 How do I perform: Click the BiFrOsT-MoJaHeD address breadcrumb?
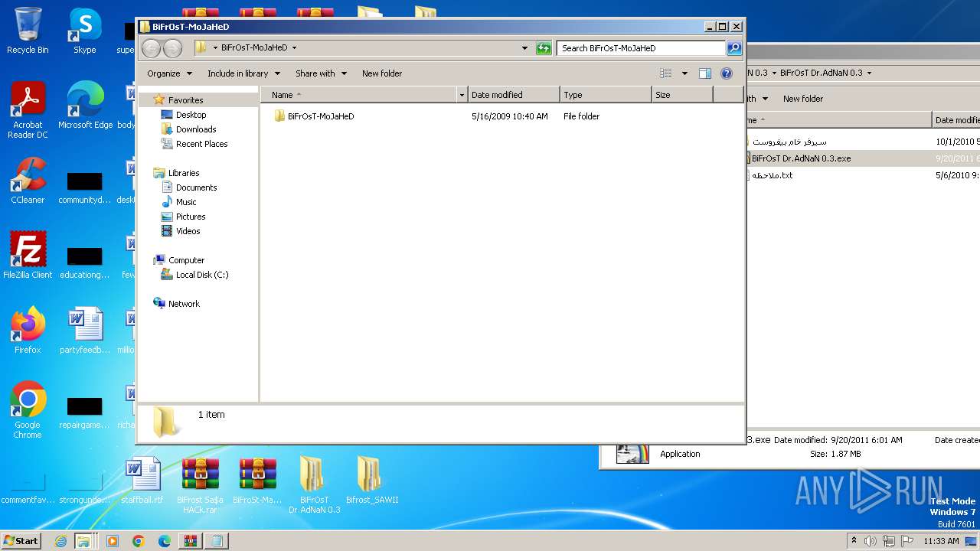point(254,47)
